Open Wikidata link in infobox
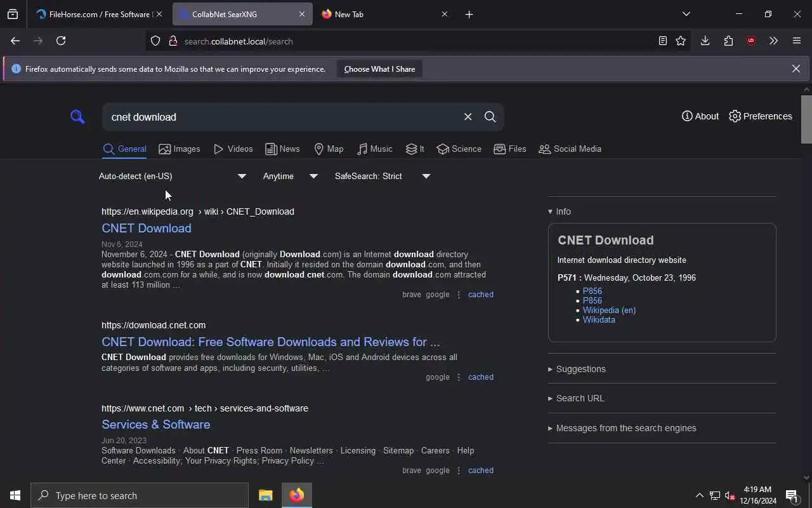This screenshot has width=812, height=508. click(599, 319)
